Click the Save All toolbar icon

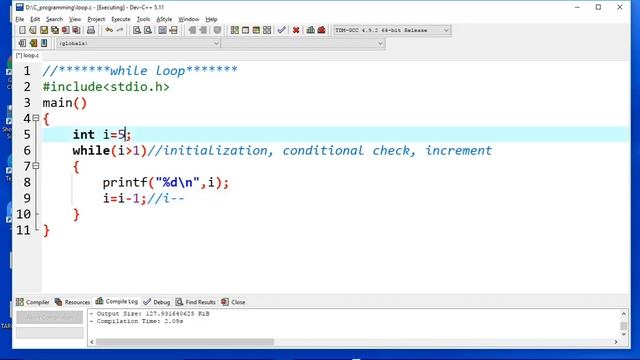click(x=54, y=30)
